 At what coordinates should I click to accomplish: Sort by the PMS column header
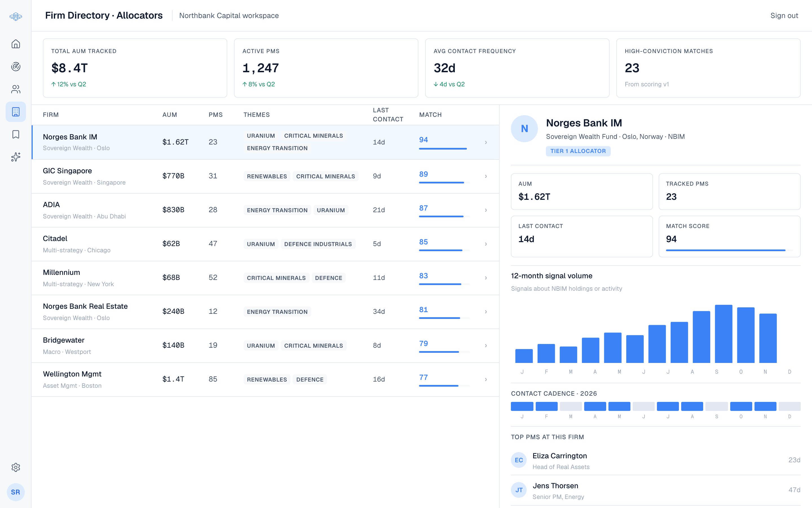(x=216, y=115)
